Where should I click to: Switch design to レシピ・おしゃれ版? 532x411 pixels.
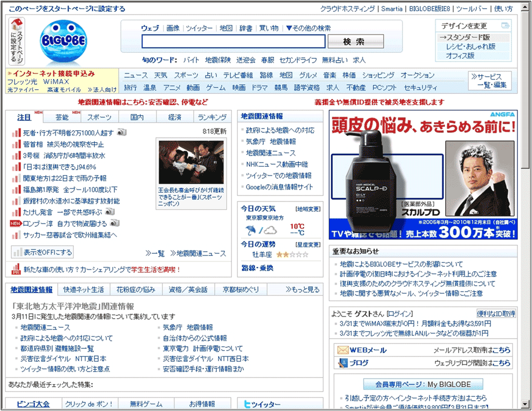point(470,46)
